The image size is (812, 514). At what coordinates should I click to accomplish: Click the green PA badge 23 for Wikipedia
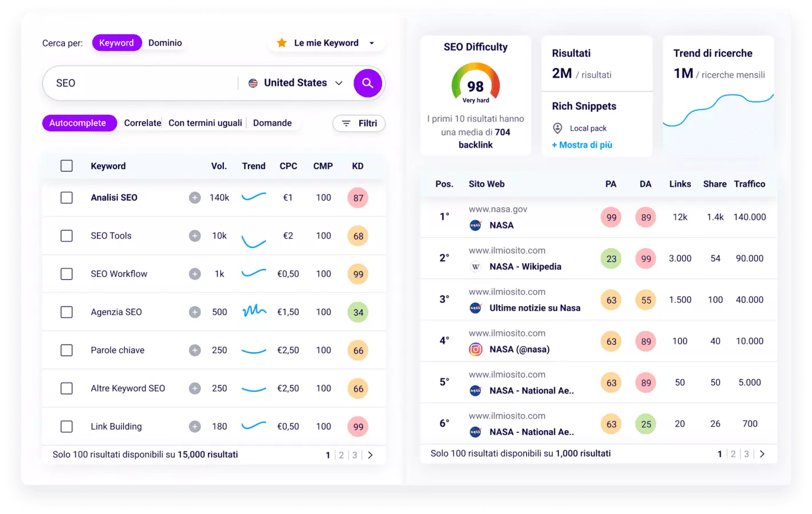(x=611, y=259)
